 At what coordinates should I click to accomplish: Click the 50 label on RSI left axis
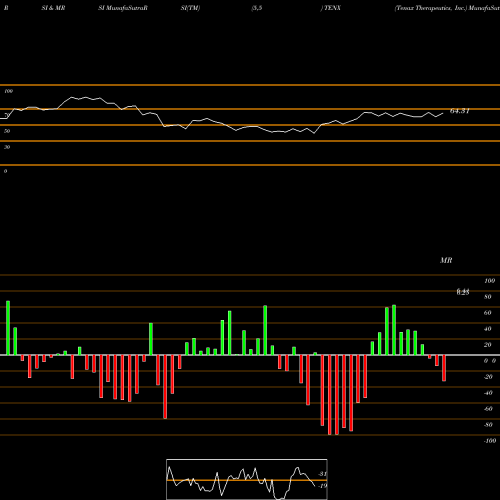point(7,131)
